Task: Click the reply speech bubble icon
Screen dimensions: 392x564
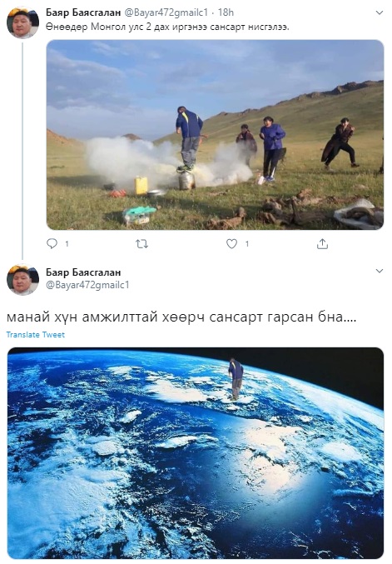Action: click(x=52, y=243)
